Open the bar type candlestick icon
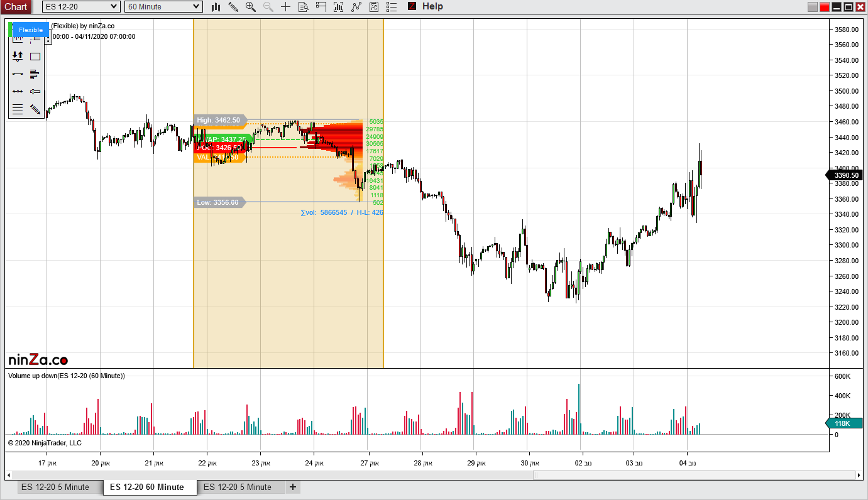This screenshot has height=500, width=868. point(216,7)
